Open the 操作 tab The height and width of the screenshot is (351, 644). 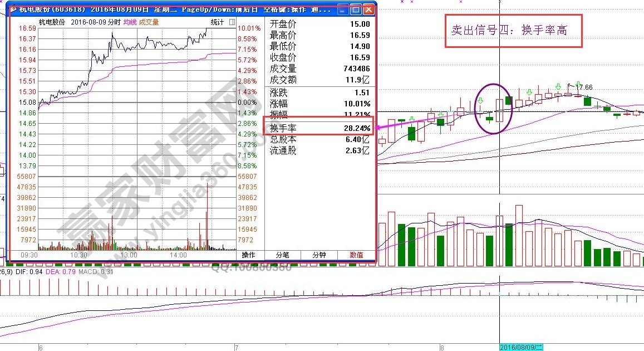point(249,255)
